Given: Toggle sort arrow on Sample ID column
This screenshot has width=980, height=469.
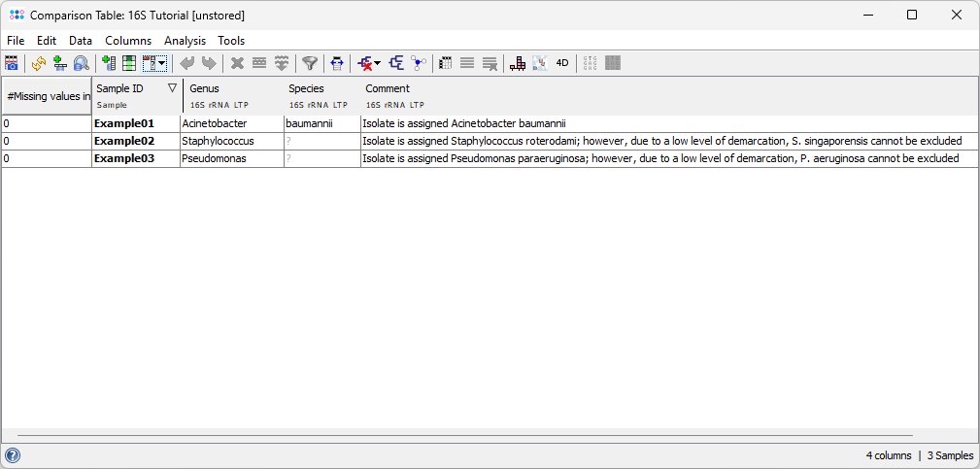Looking at the screenshot, I should 172,88.
